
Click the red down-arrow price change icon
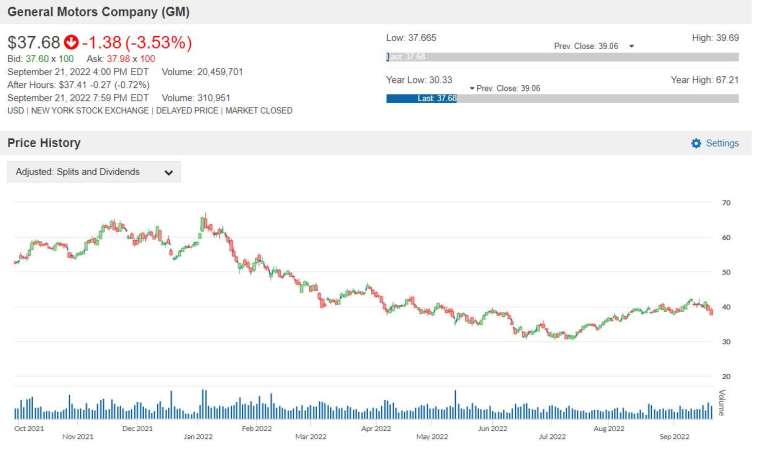(72, 43)
